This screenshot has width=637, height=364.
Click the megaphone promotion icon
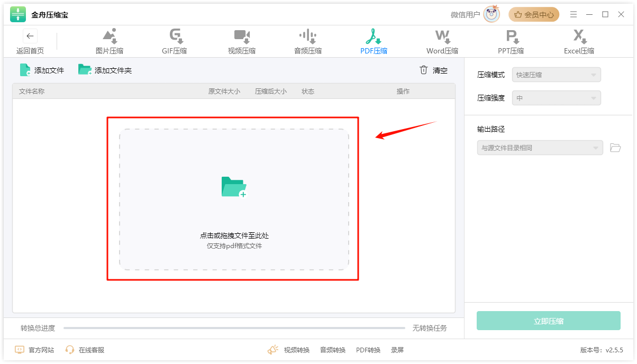(x=273, y=350)
